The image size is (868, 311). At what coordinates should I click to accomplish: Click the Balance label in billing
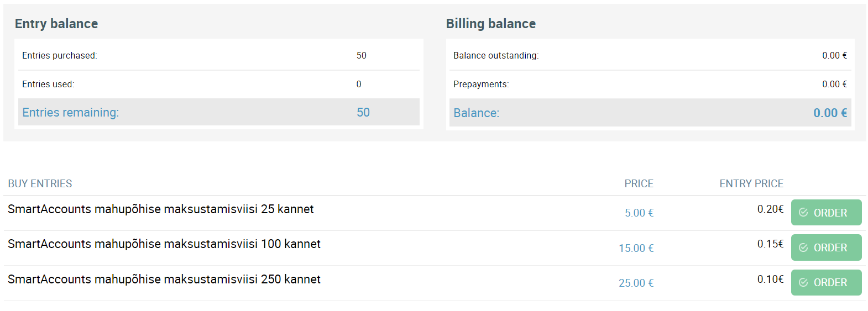pyautogui.click(x=476, y=113)
